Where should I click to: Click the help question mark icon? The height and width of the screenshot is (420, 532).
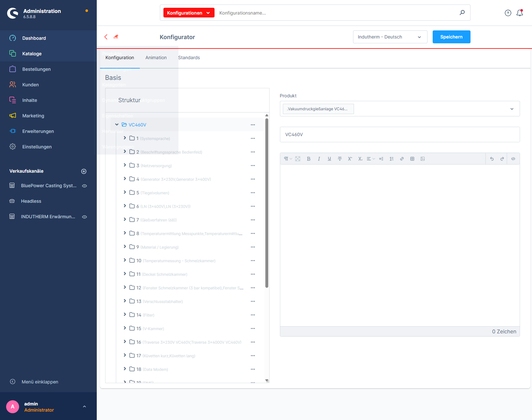508,13
